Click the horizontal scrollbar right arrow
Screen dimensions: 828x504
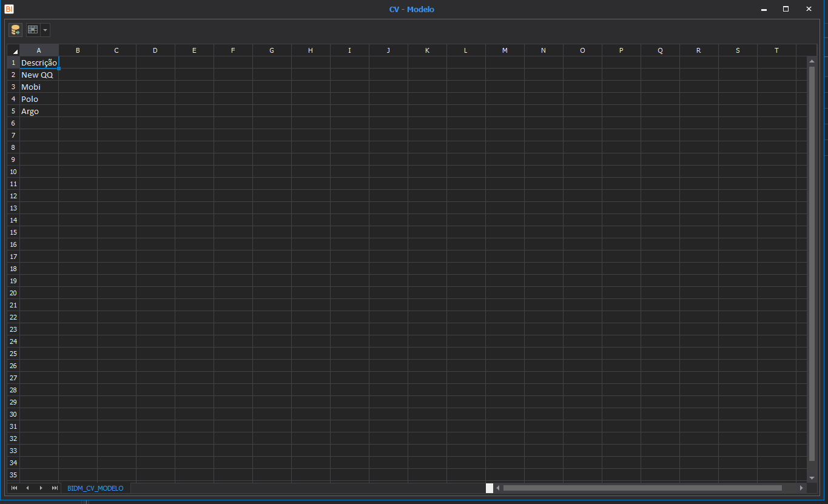(x=801, y=488)
